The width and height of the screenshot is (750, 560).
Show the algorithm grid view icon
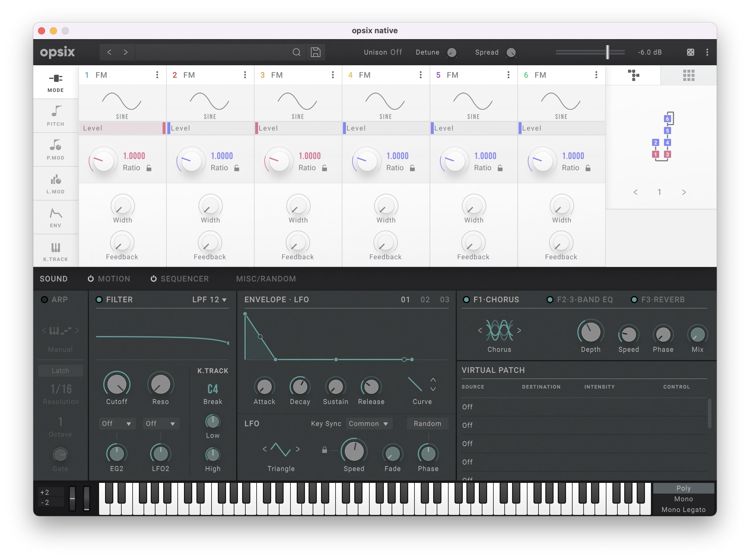(x=688, y=75)
